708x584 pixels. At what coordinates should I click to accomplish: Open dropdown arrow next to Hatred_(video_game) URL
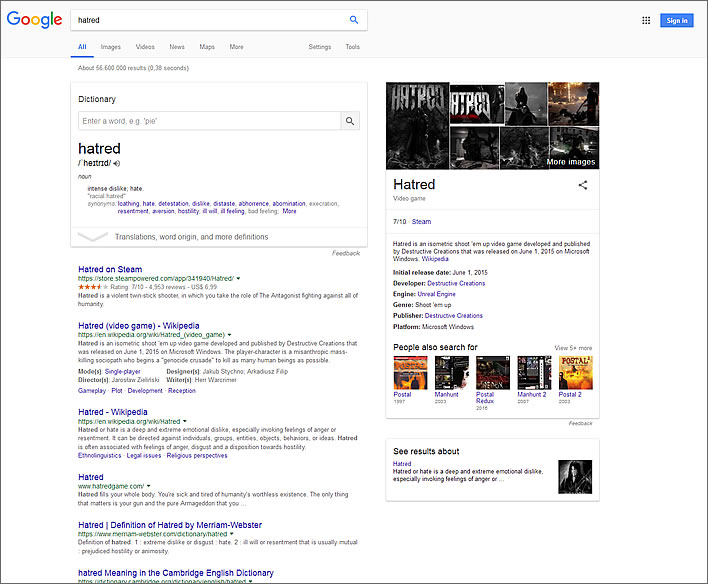click(x=229, y=335)
